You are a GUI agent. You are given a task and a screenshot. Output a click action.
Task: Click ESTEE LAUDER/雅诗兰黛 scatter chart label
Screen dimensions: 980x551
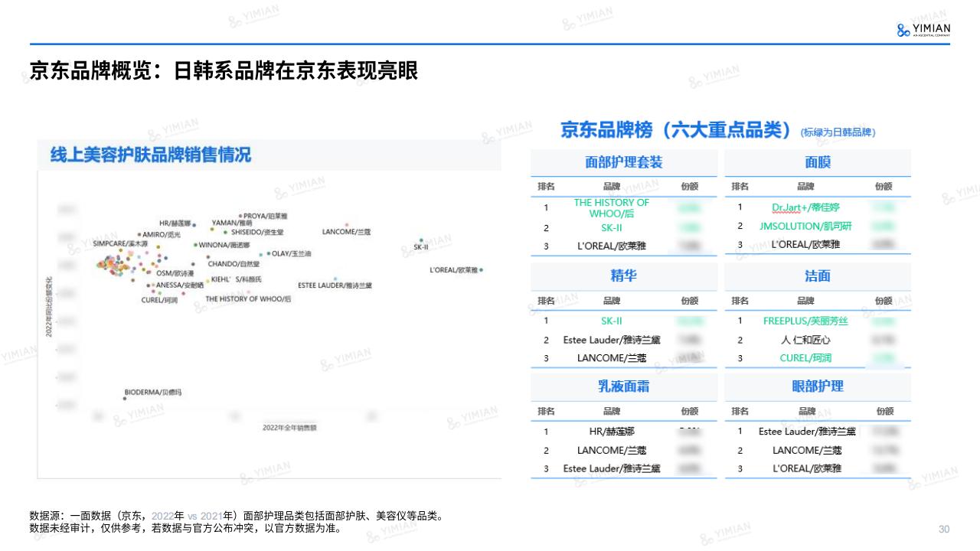(x=335, y=285)
